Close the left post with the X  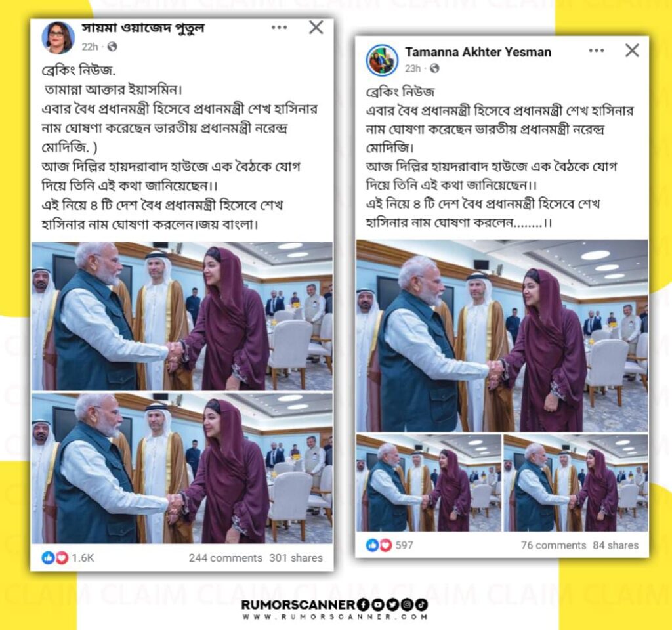[316, 28]
